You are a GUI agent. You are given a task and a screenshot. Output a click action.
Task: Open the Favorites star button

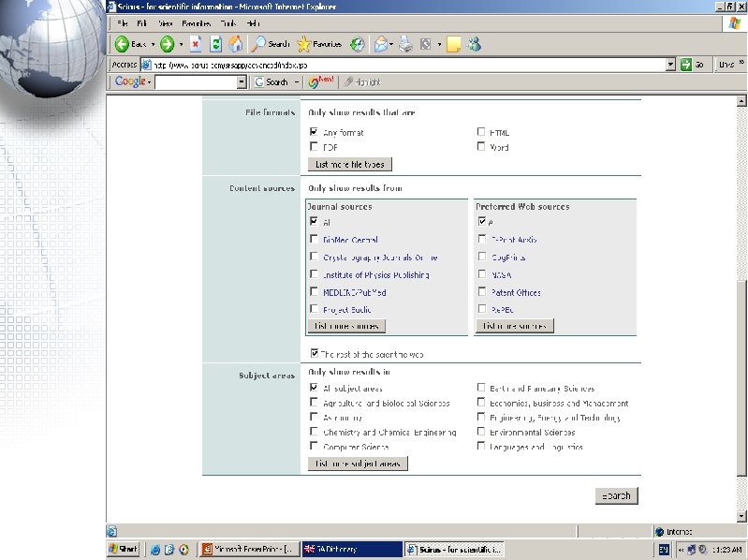[x=318, y=44]
